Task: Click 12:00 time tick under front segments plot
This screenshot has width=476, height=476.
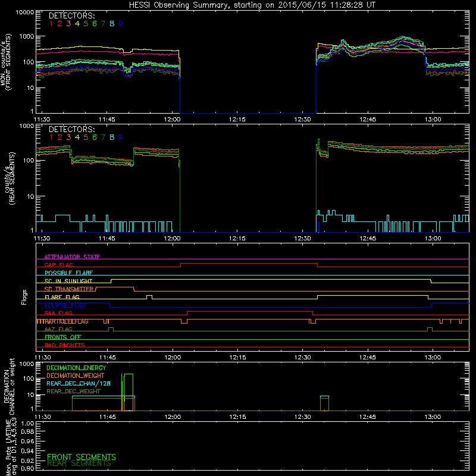Action: point(172,120)
